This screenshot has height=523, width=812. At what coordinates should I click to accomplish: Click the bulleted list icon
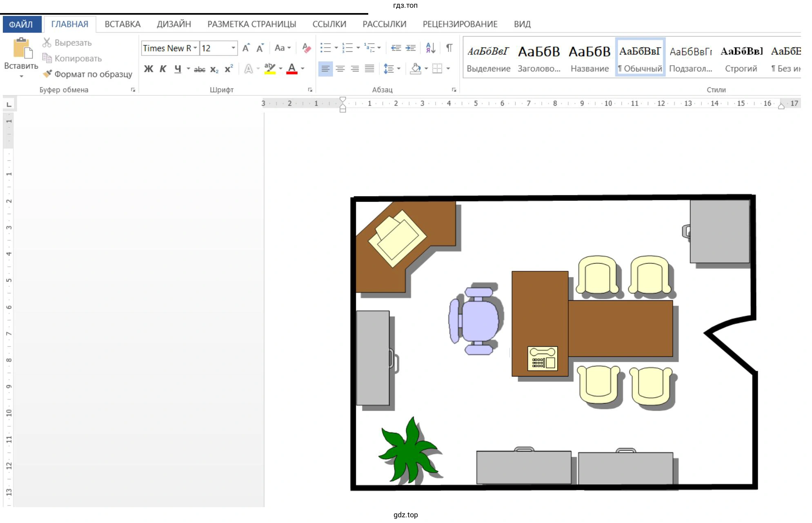[x=325, y=48]
